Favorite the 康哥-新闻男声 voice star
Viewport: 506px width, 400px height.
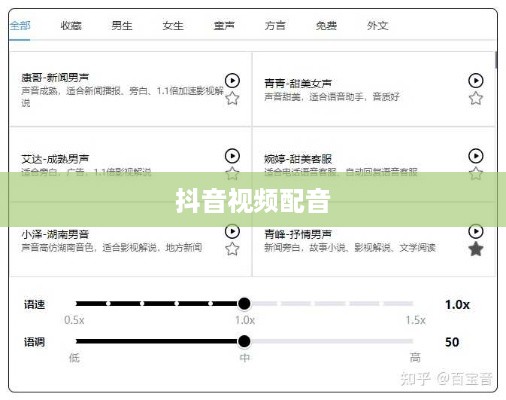(x=232, y=98)
